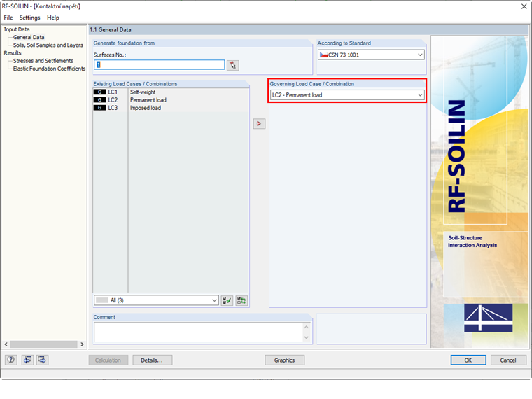Expand the All (3) filter dropdown
The image size is (532, 399).
156,300
